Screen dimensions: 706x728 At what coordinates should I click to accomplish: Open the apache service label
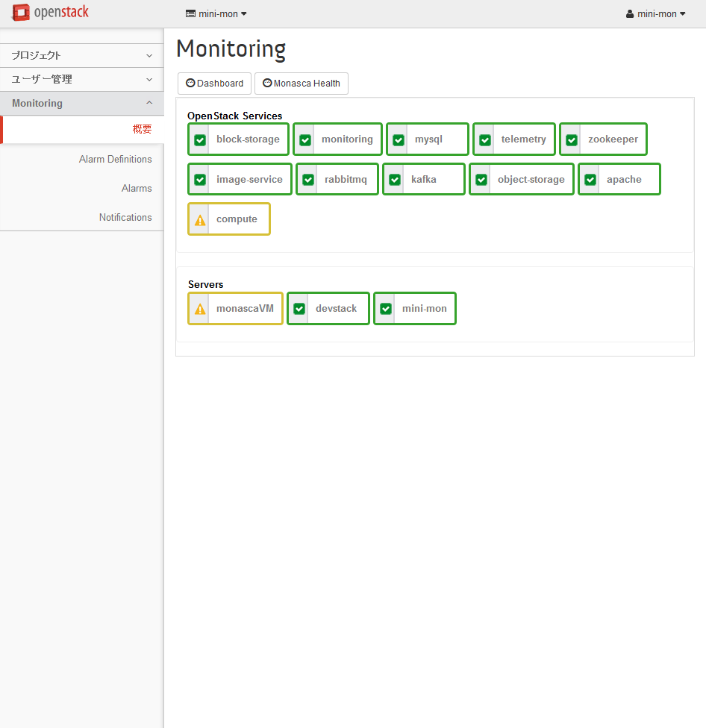tap(624, 179)
